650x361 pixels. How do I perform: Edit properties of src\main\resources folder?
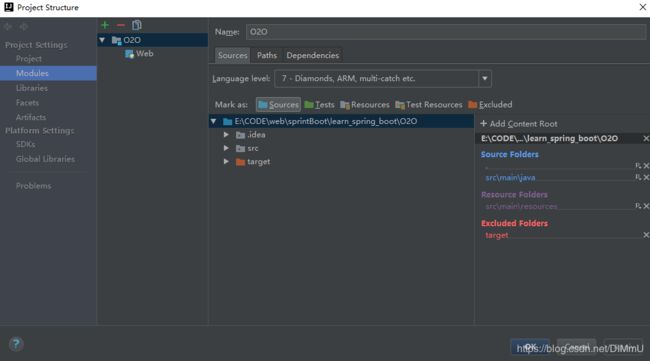(x=638, y=206)
